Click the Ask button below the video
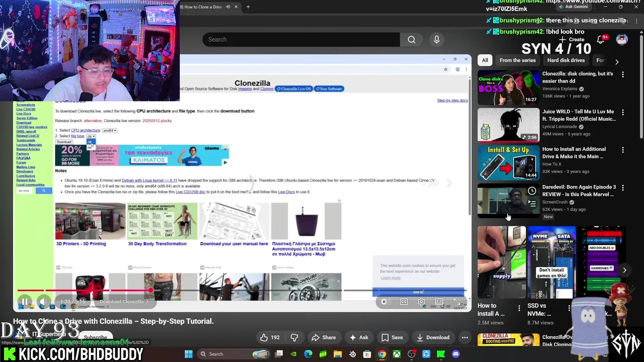The width and height of the screenshot is (644, 362). click(x=359, y=337)
